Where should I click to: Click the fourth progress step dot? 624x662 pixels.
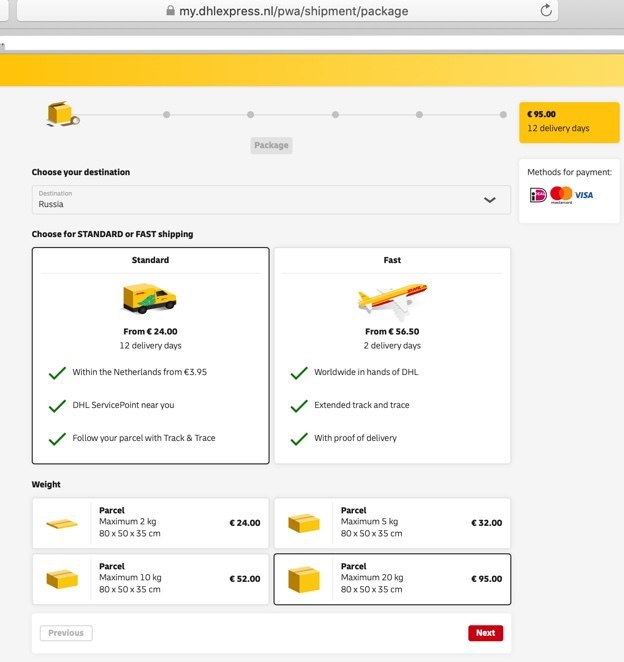click(x=335, y=114)
